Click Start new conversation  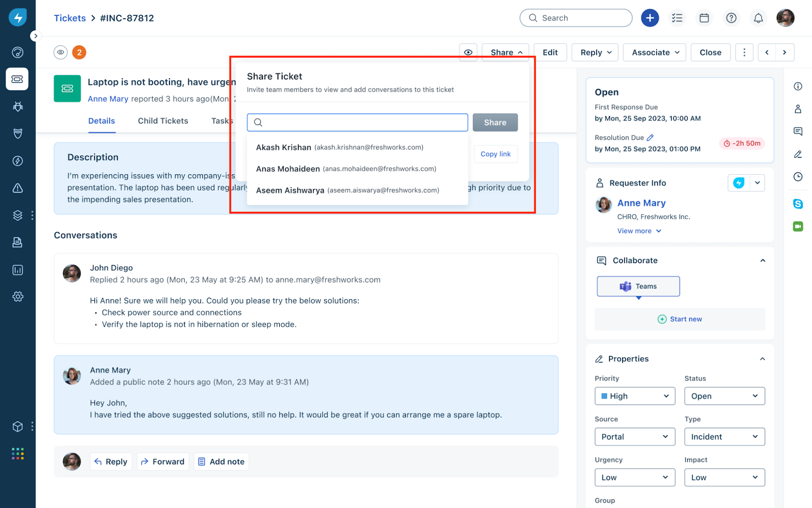(x=680, y=319)
